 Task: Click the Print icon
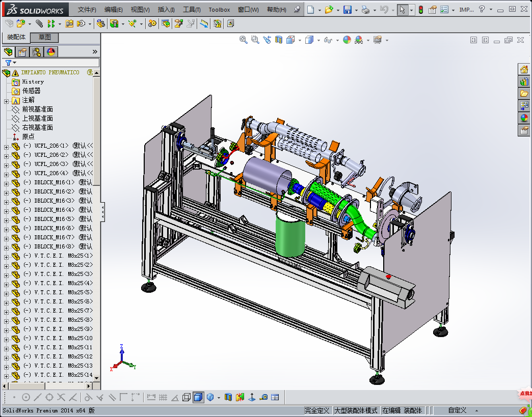[365, 10]
